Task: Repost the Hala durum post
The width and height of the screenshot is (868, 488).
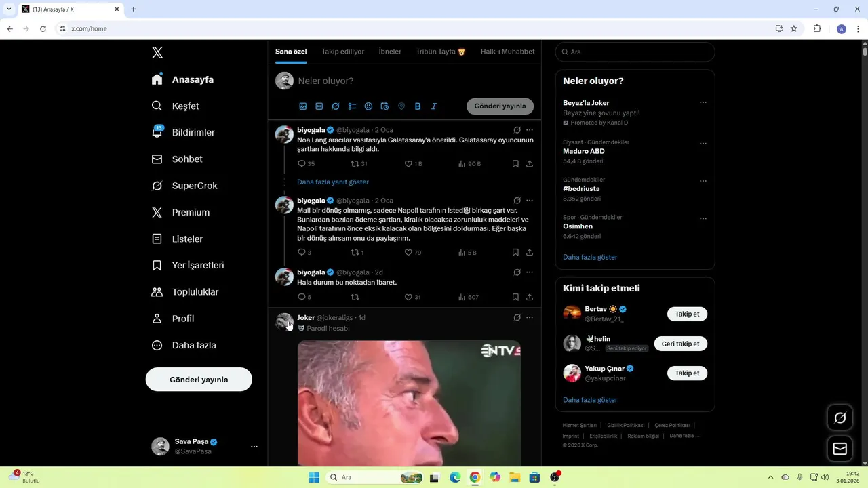Action: click(355, 297)
